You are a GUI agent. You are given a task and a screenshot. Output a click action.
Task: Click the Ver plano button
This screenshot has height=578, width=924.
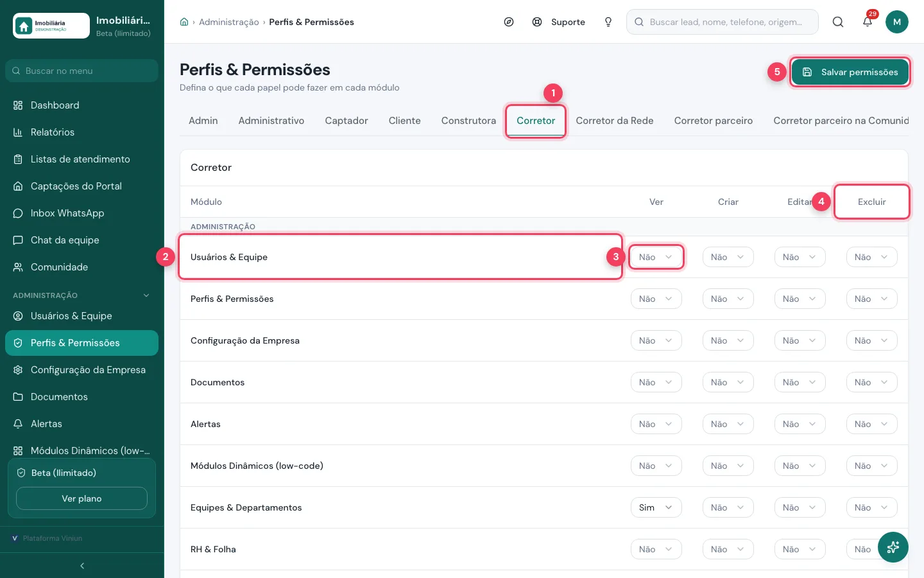(81, 498)
